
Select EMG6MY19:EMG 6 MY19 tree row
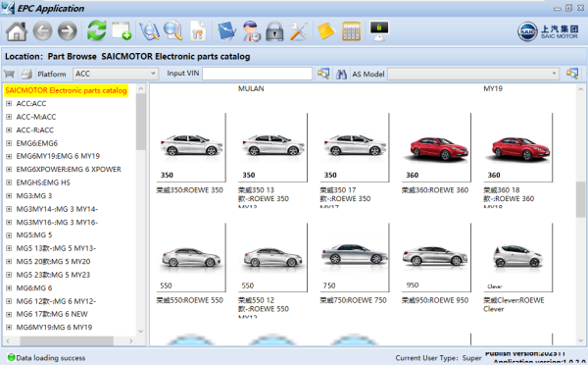(x=58, y=156)
